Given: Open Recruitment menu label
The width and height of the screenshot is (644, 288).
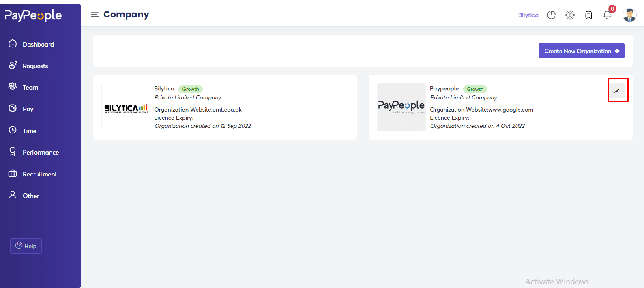Looking at the screenshot, I should tap(40, 174).
